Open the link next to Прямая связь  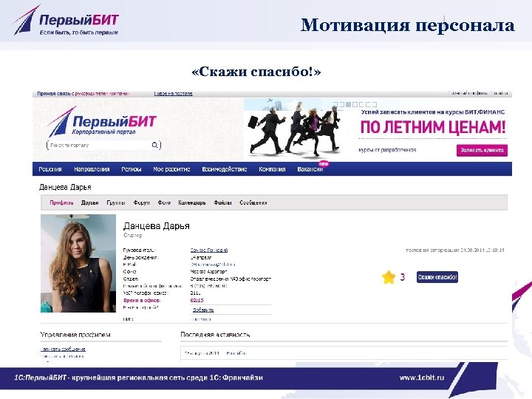click(174, 93)
